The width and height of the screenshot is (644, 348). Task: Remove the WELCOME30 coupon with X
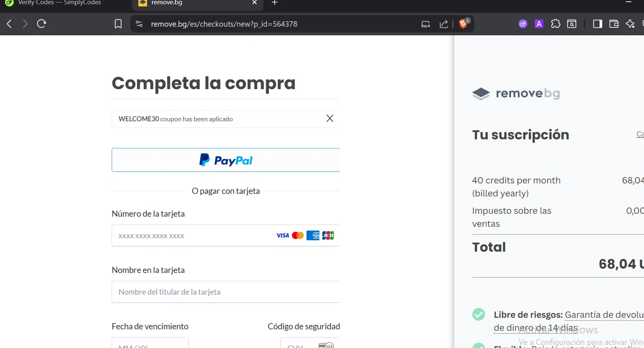[330, 118]
